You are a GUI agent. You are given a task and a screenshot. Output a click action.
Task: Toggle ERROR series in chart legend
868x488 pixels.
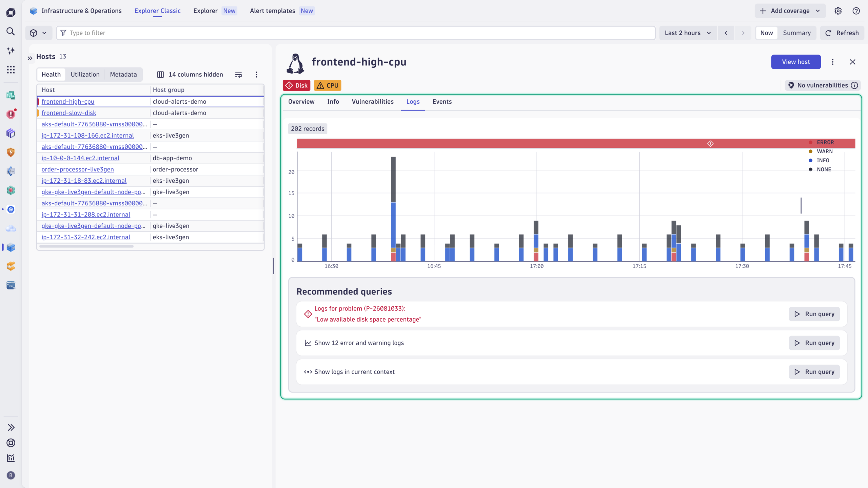tap(821, 142)
